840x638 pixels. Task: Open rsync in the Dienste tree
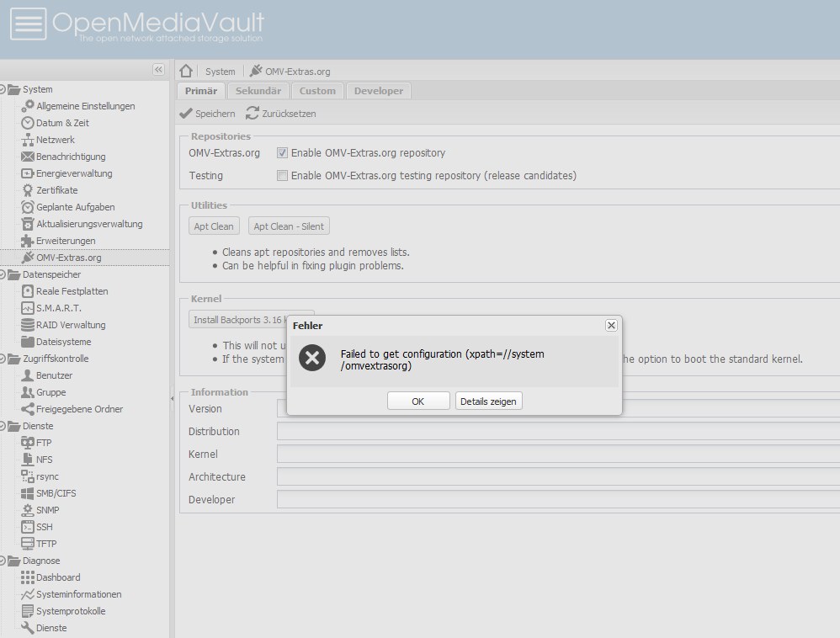point(47,476)
